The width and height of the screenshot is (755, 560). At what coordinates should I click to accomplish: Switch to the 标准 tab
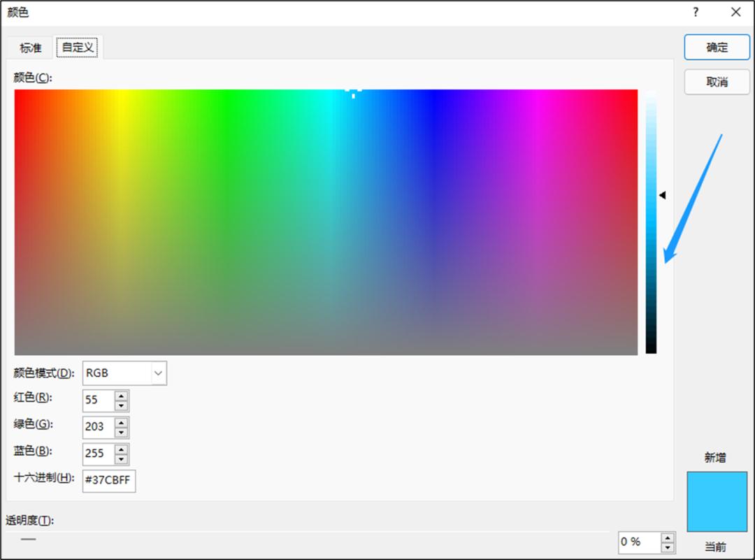(30, 48)
